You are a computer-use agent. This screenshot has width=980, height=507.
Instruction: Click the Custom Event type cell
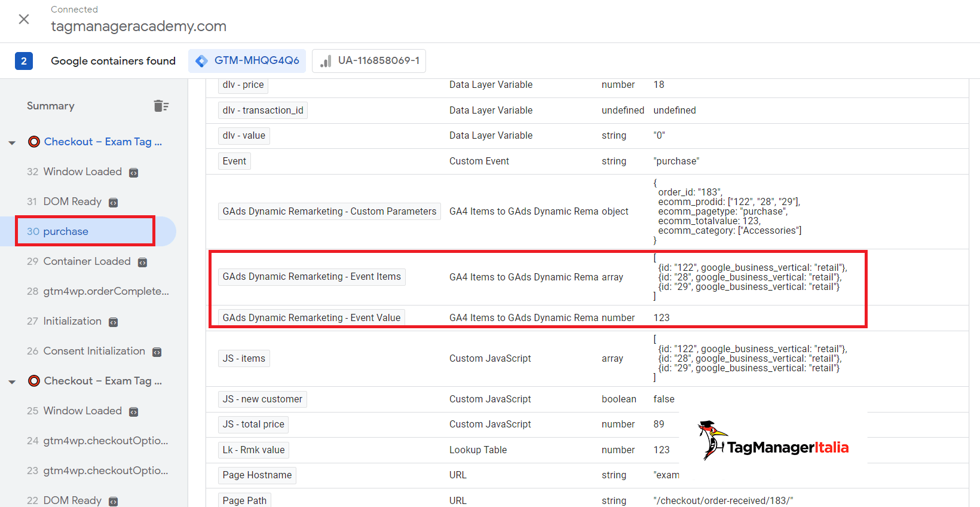tap(479, 161)
